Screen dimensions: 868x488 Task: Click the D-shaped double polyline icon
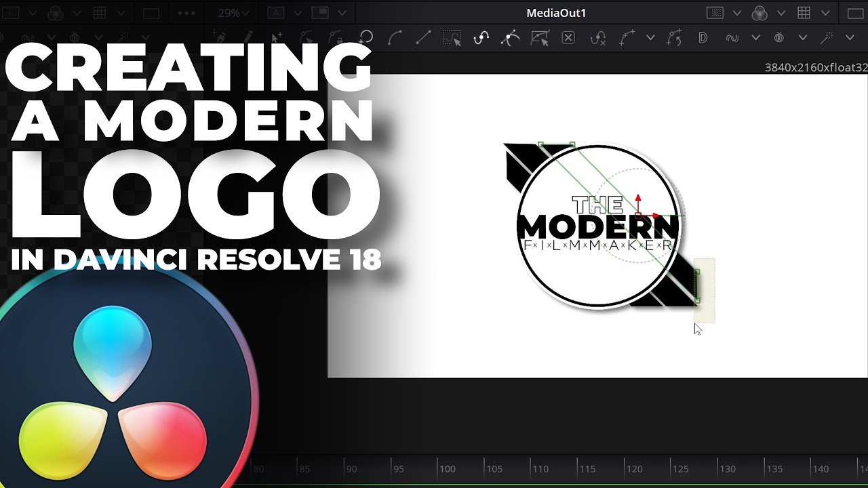[x=703, y=38]
